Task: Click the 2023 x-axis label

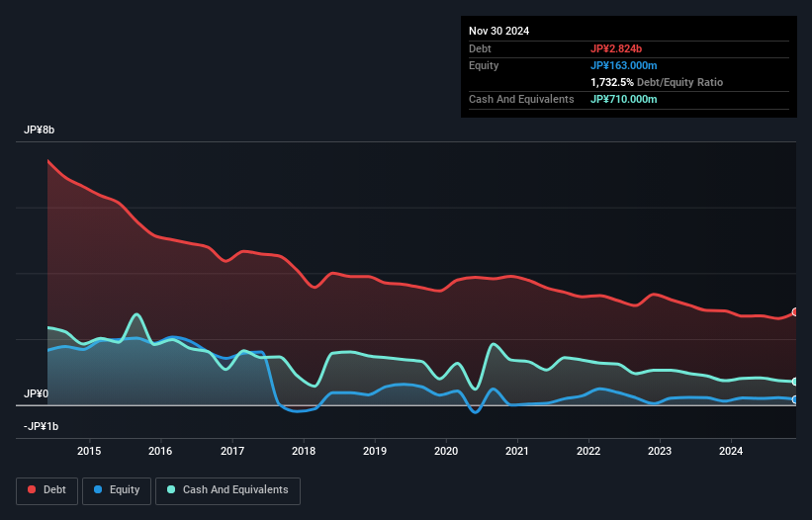Action: 660,451
